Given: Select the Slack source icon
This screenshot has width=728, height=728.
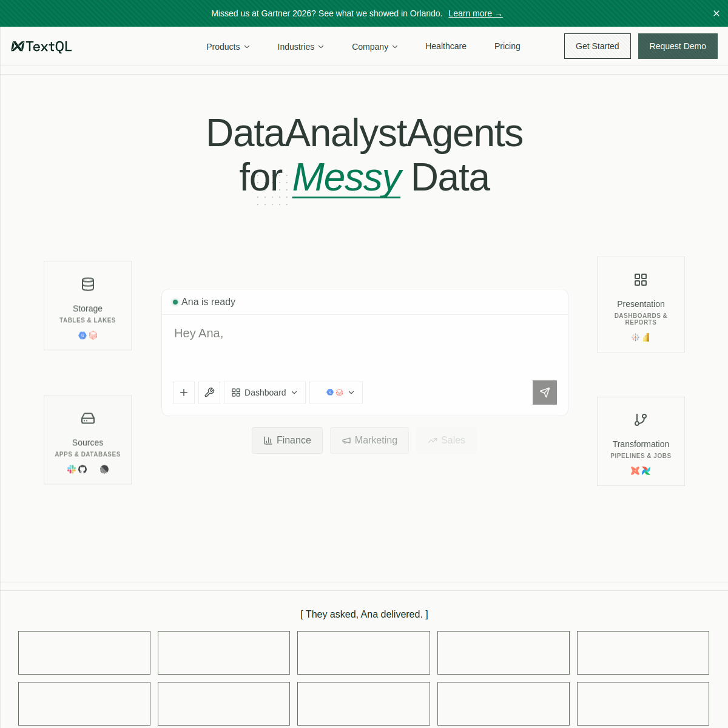Looking at the screenshot, I should pyautogui.click(x=71, y=469).
